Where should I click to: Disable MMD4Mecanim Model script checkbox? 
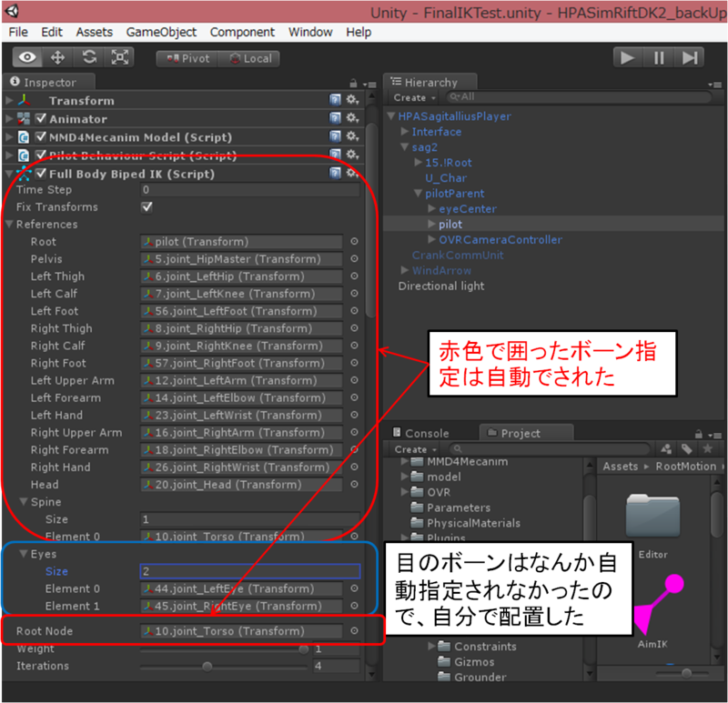(41, 136)
